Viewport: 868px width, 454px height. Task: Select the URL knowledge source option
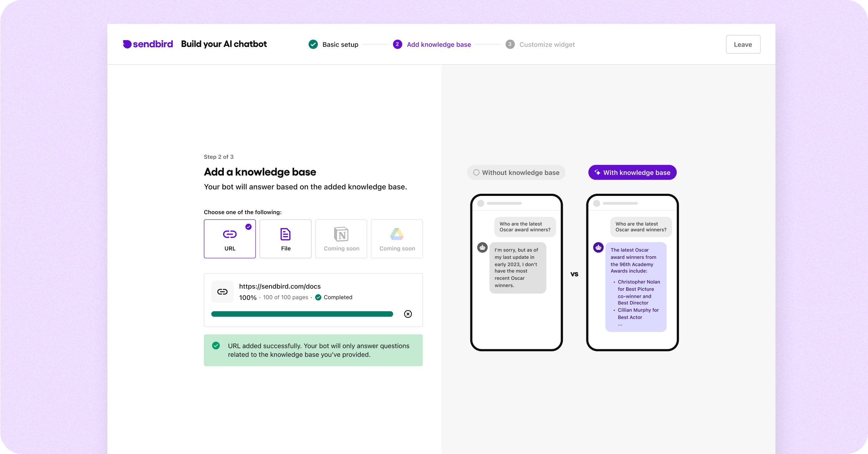230,239
